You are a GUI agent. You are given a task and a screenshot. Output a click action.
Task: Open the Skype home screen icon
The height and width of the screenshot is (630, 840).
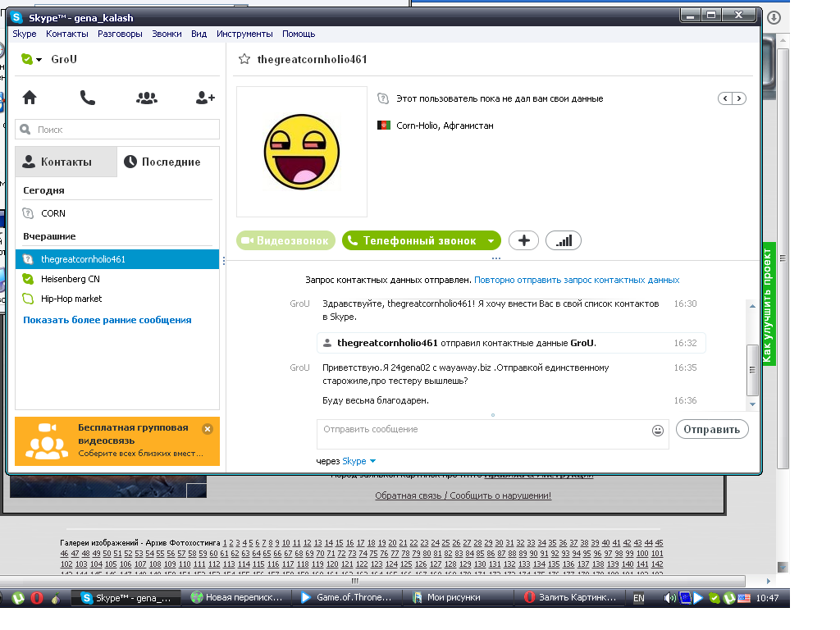(30, 98)
